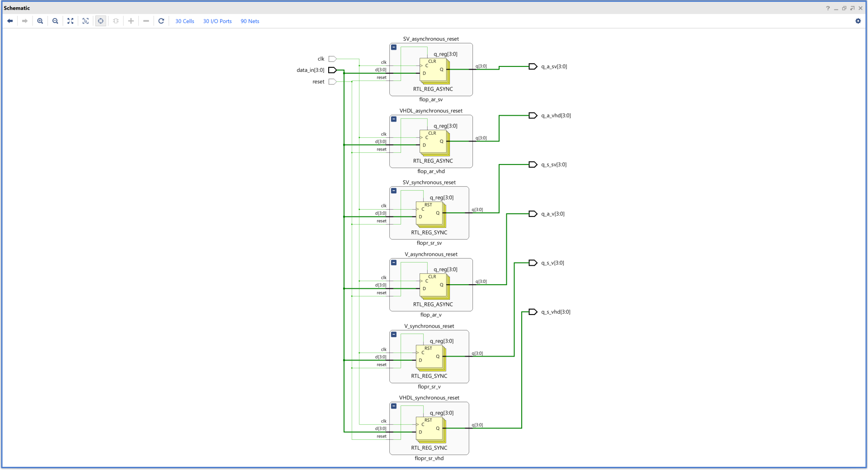Collapse the V_synchronous_reset block
The image size is (868, 470).
(x=394, y=334)
